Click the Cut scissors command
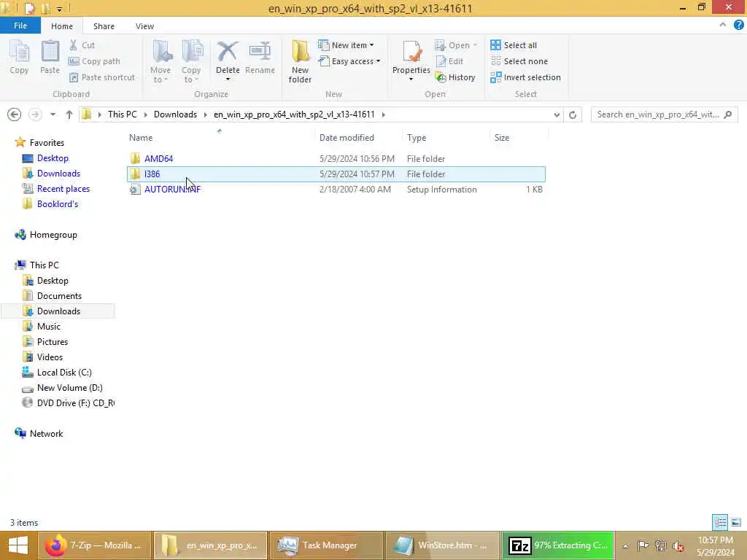 click(x=82, y=45)
